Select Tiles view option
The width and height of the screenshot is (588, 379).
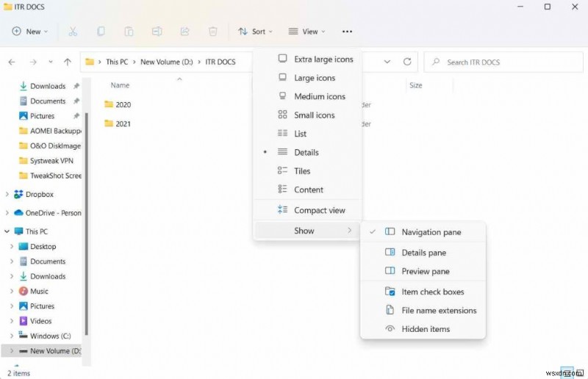[307, 171]
